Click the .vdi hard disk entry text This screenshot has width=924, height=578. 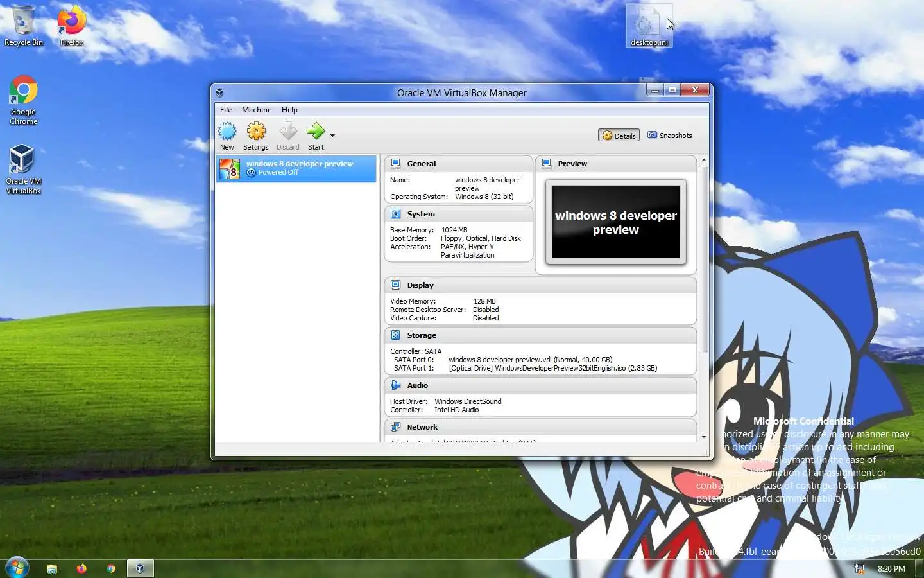click(x=530, y=360)
